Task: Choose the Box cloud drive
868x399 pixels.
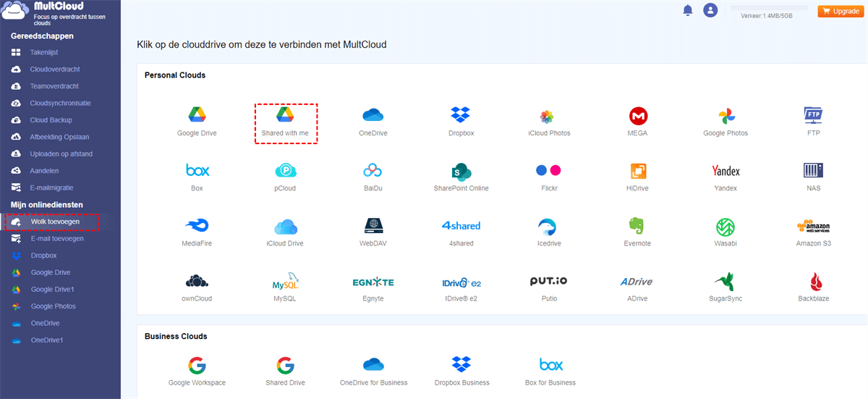Action: tap(197, 177)
